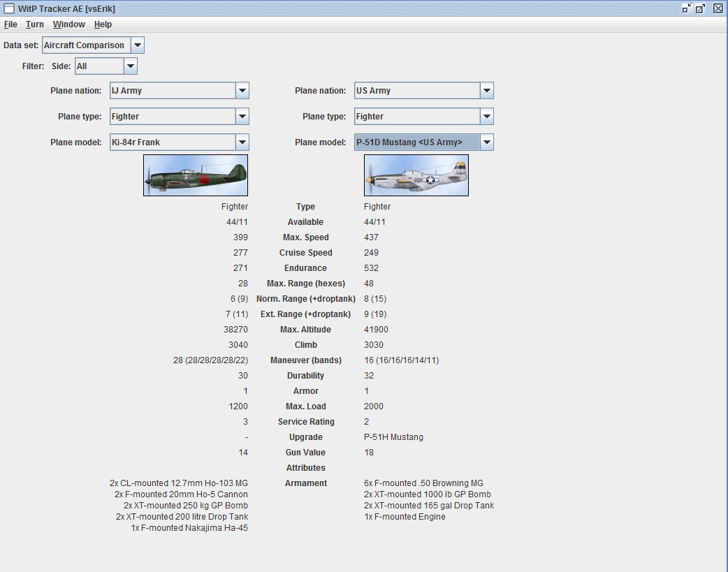Image resolution: width=728 pixels, height=572 pixels.
Task: Click the Ext. Range (+droptank) label
Action: click(305, 314)
